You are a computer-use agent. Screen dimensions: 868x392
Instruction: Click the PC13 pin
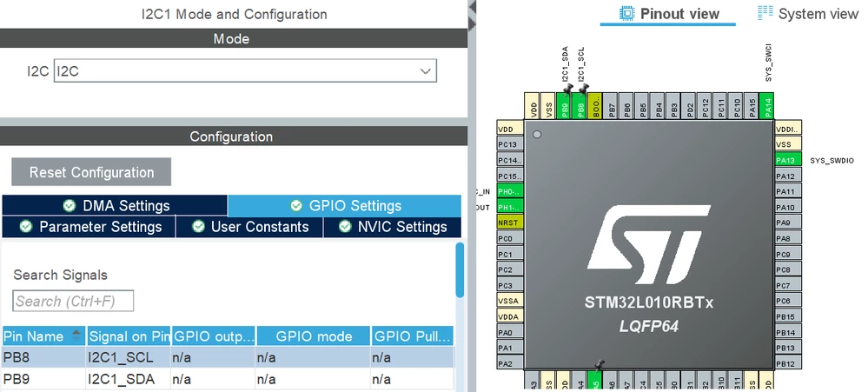pos(510,144)
